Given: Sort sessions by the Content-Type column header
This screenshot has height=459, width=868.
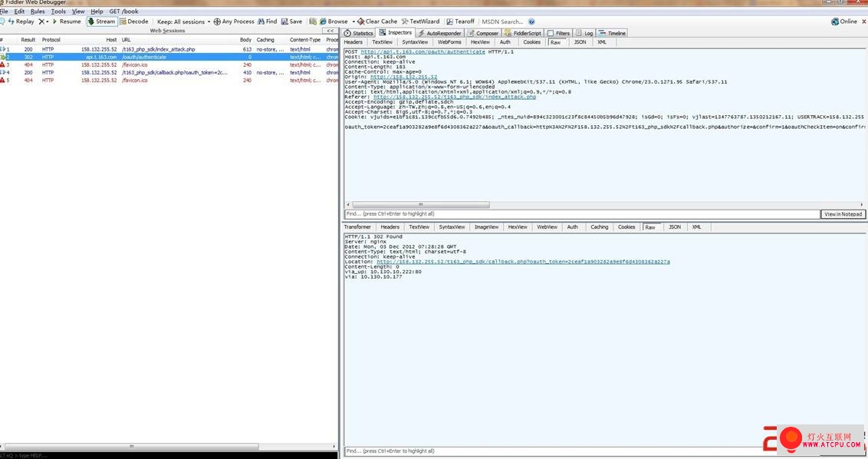Looking at the screenshot, I should [305, 40].
